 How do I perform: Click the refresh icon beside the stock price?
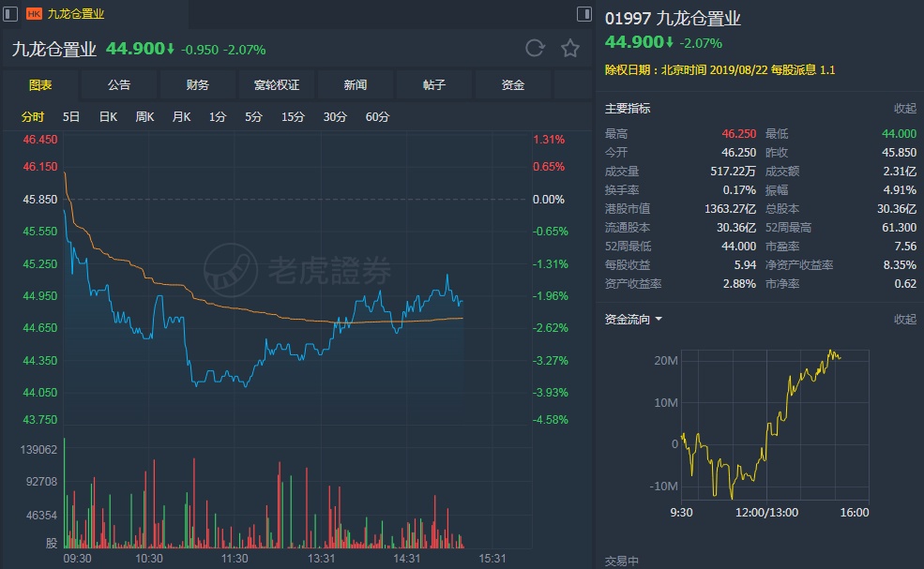point(535,49)
